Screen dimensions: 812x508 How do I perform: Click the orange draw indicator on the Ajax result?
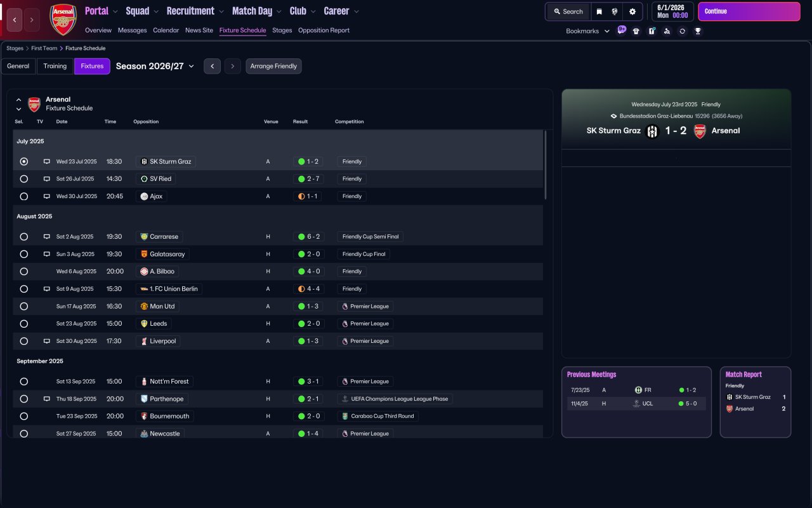301,196
